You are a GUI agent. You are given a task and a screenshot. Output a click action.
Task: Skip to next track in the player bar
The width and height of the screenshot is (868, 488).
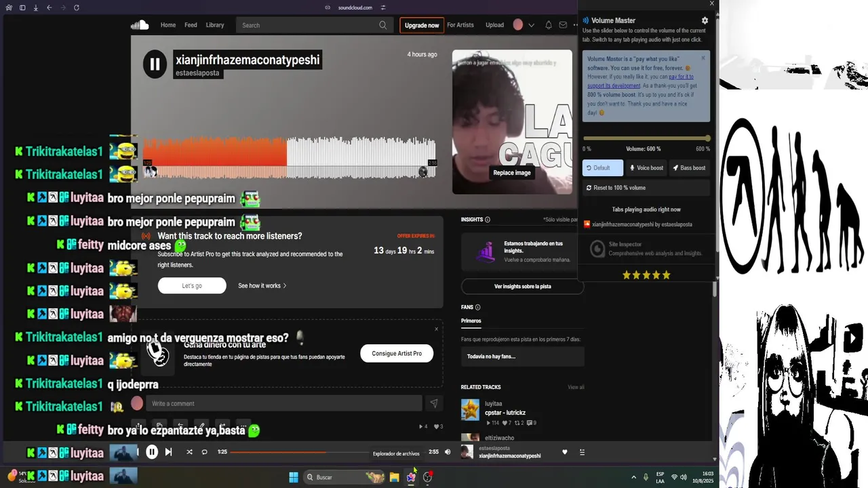[x=169, y=452]
